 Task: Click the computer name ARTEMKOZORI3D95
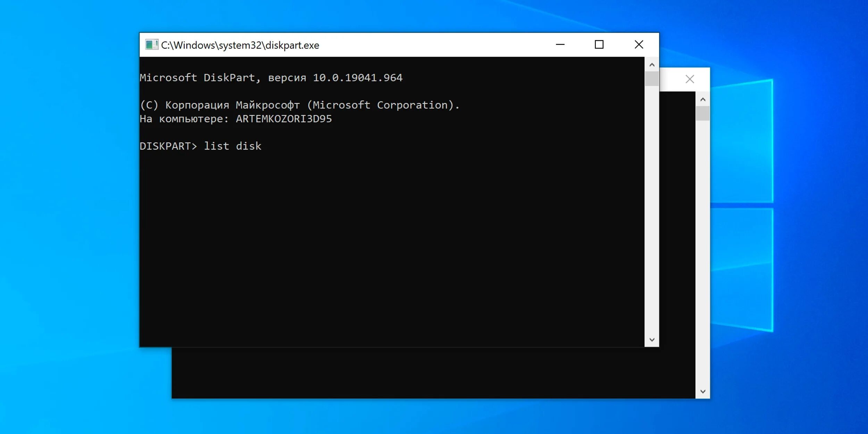(x=284, y=119)
